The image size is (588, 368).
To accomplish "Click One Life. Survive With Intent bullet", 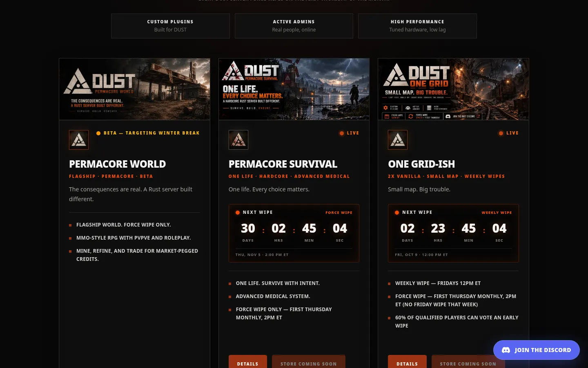I will pos(278,283).
